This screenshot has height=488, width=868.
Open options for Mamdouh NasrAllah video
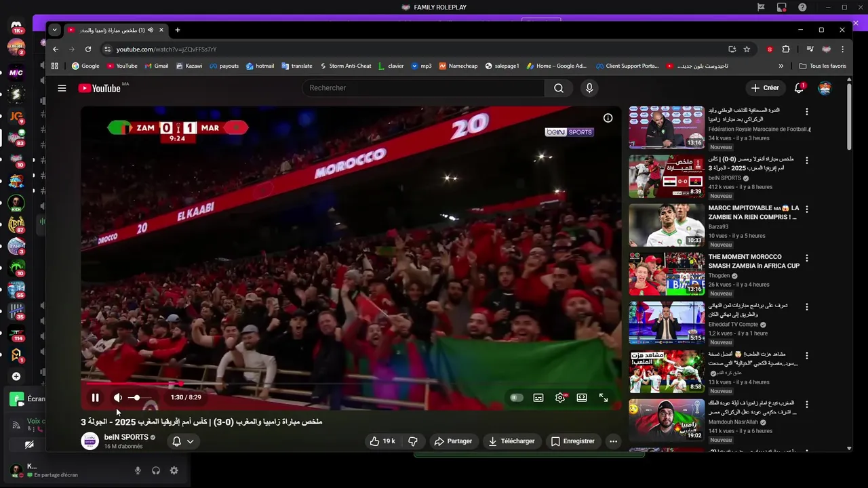(x=807, y=405)
